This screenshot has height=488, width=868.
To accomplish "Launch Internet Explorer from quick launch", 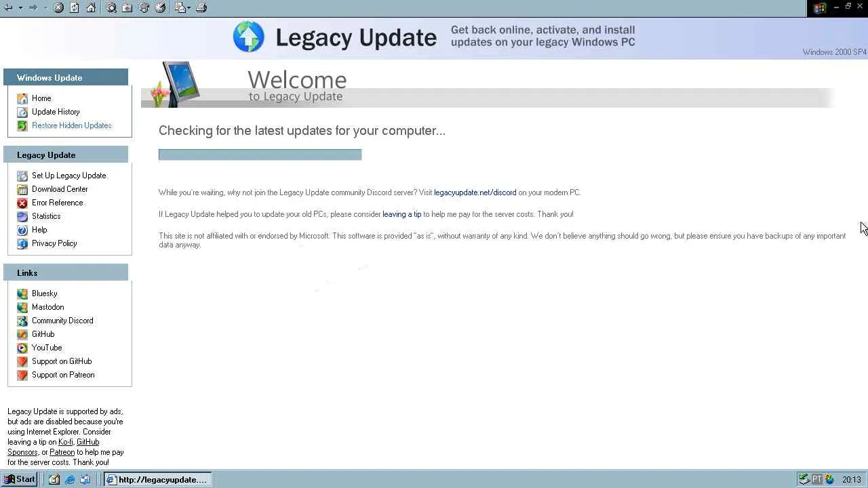I will (x=69, y=479).
